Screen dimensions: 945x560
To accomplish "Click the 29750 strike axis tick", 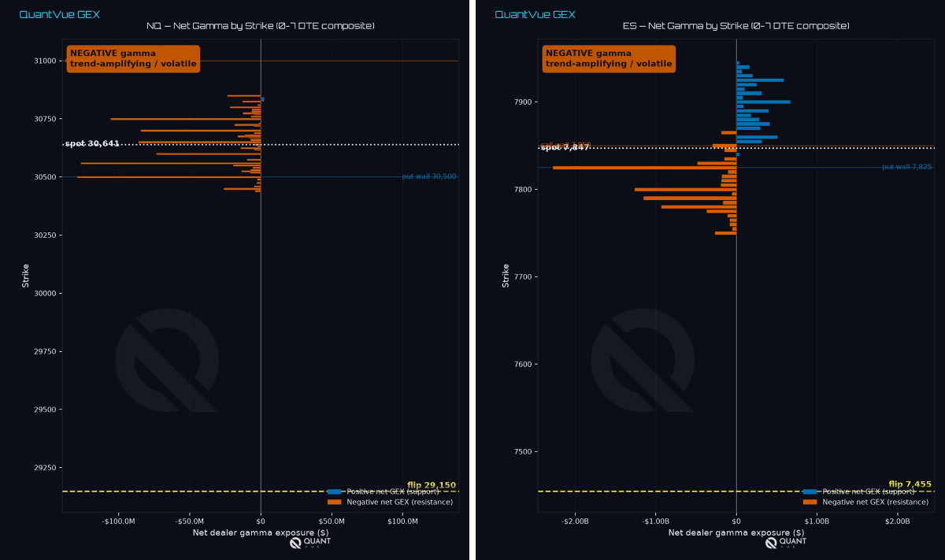I will pos(46,351).
